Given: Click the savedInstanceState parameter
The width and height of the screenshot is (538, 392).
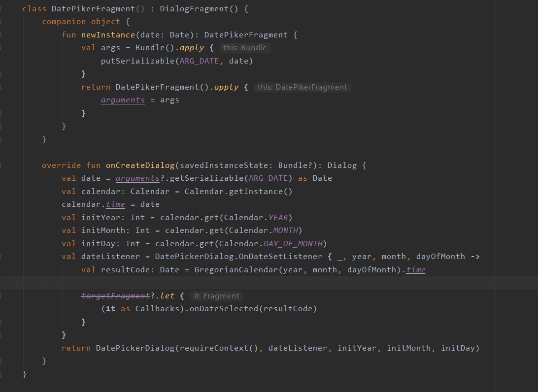Looking at the screenshot, I should coord(224,165).
